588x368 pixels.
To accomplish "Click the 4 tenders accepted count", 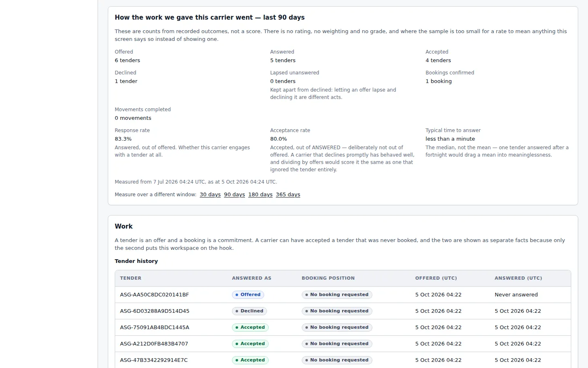I will (438, 61).
